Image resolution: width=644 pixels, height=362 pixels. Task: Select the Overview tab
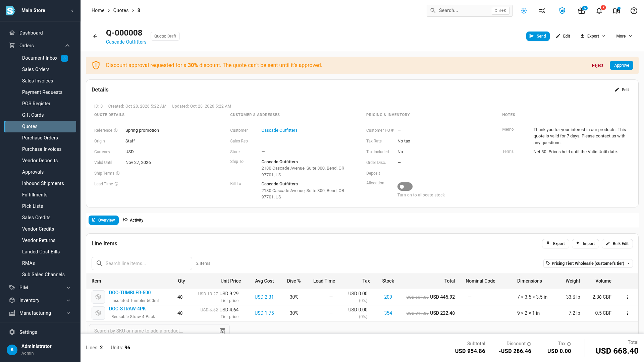(104, 220)
